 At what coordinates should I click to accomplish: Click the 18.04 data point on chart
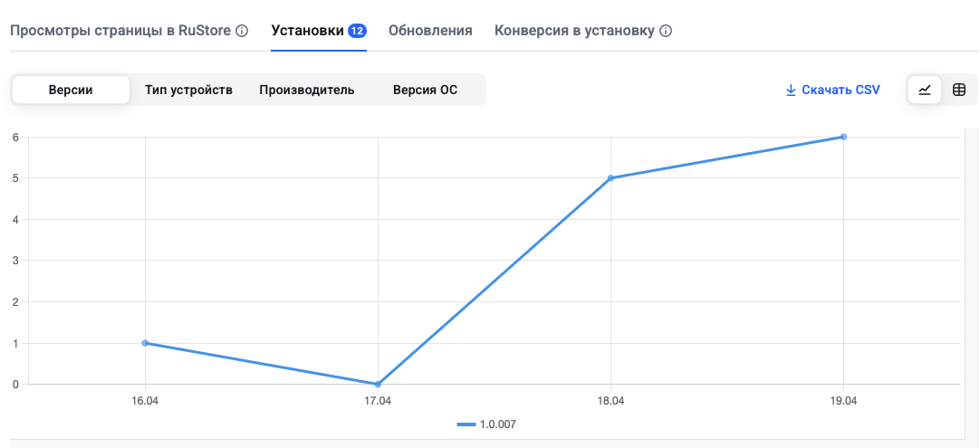pyautogui.click(x=610, y=177)
